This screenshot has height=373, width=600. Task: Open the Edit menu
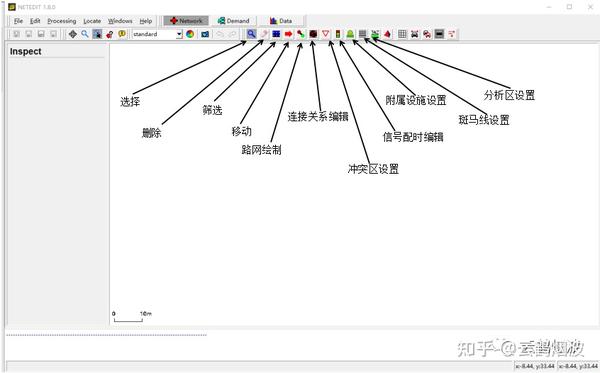click(35, 21)
